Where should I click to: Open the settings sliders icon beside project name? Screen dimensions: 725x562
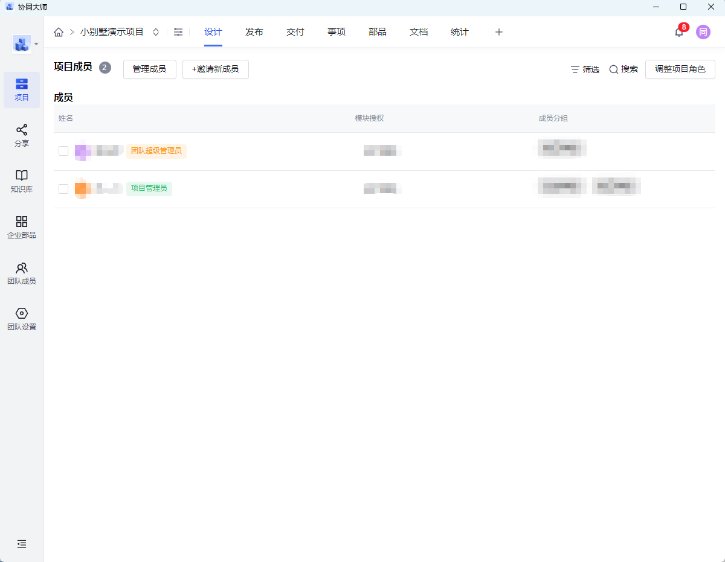coord(178,32)
